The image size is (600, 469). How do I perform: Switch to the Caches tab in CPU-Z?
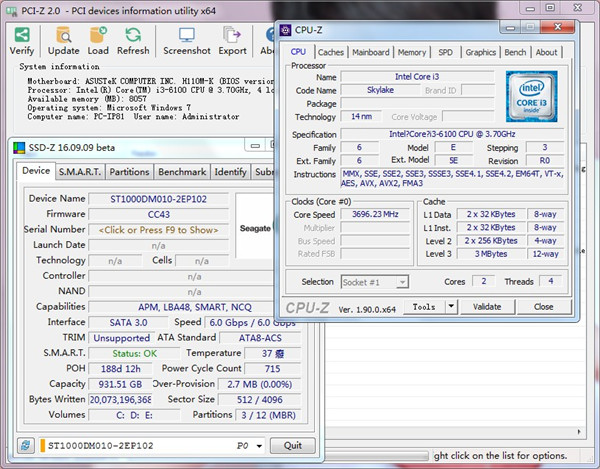pyautogui.click(x=331, y=52)
